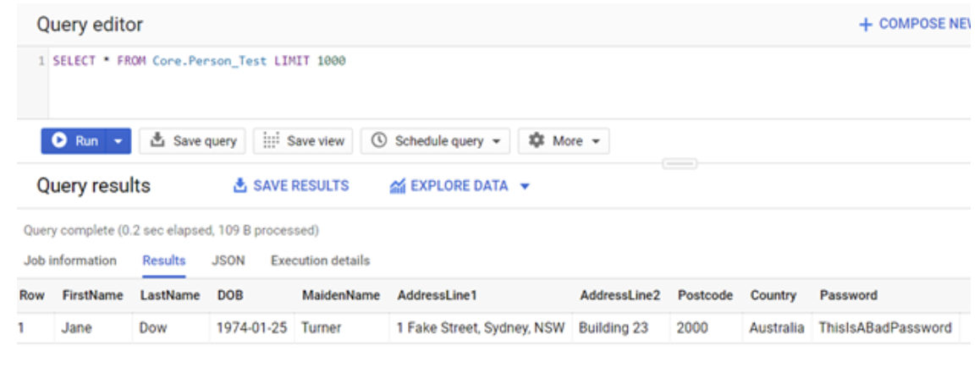Click the More gear icon
Screen dimensions: 980x367
[x=536, y=141]
